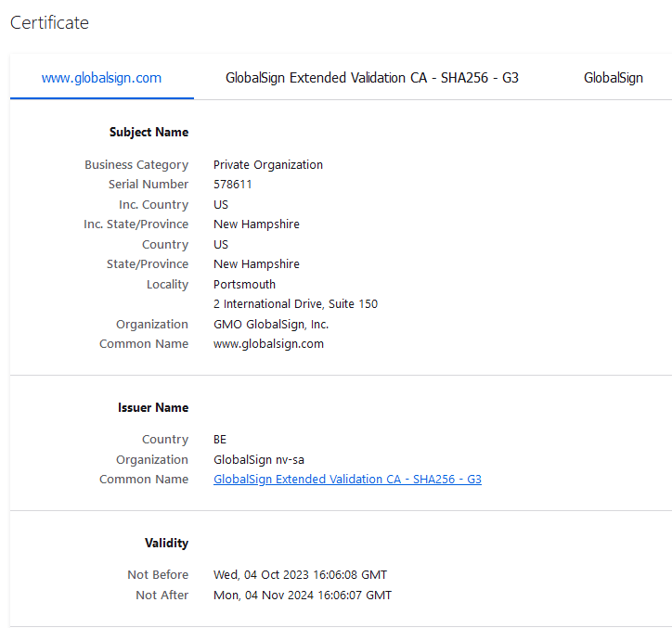This screenshot has width=672, height=628.
Task: Click the Subject Name section header
Action: click(149, 133)
